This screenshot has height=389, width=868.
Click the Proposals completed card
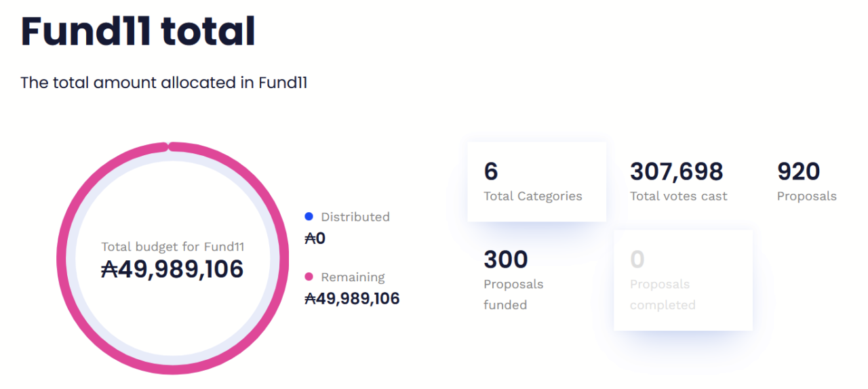point(683,280)
